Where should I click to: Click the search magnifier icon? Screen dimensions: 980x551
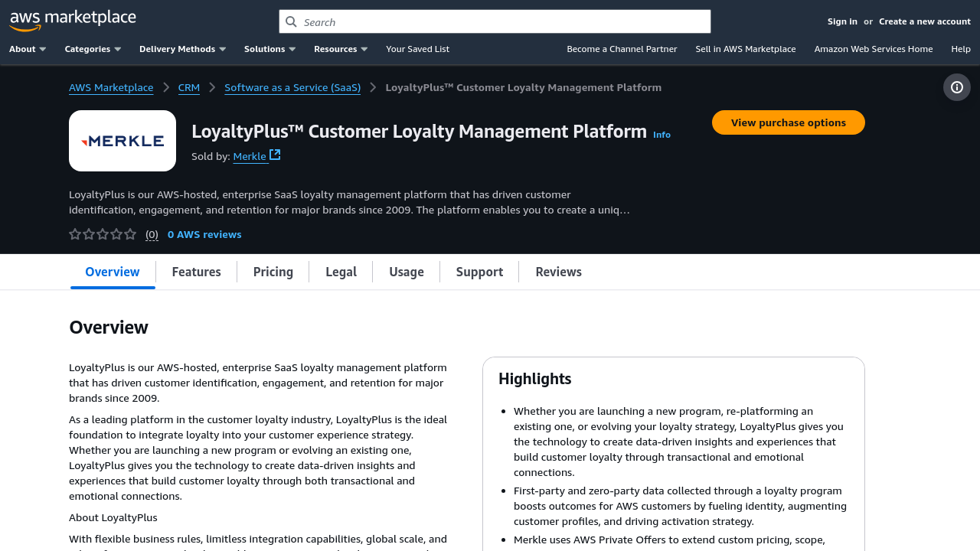click(x=291, y=22)
